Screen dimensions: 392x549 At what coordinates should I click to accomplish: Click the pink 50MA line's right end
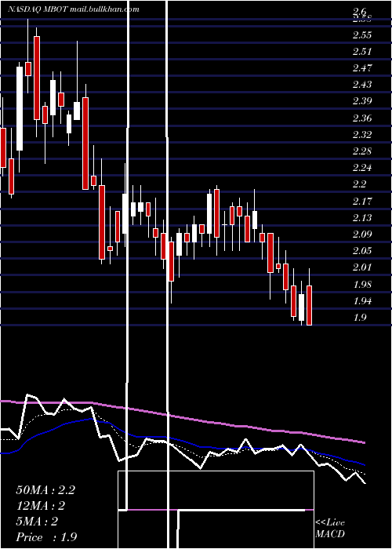365,443
